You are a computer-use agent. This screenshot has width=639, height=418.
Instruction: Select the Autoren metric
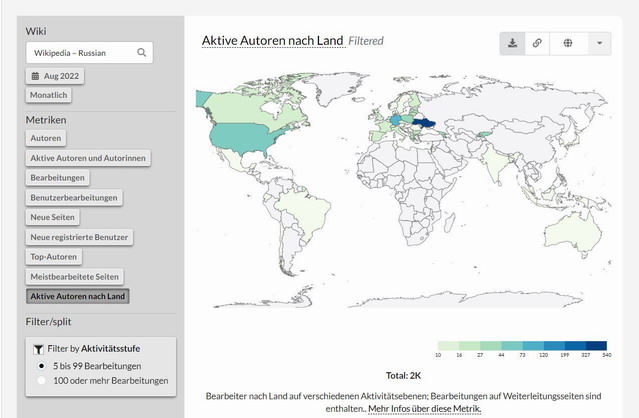(45, 138)
